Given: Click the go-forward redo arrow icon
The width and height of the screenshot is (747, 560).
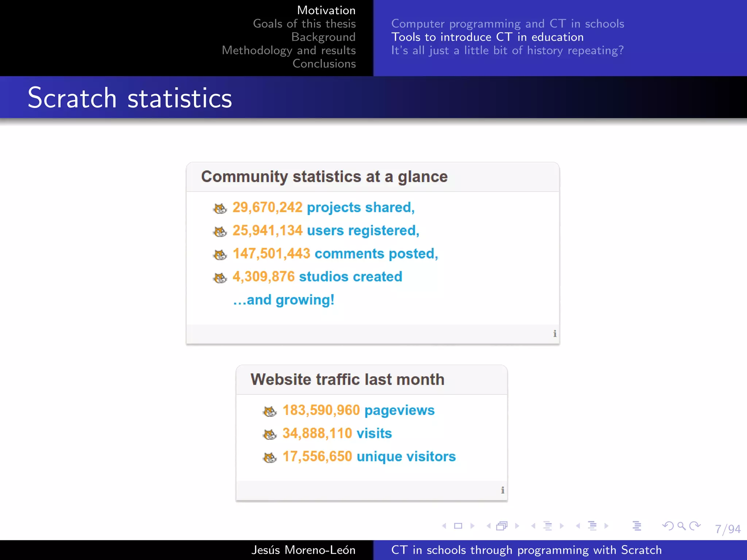Looking at the screenshot, I should 695,526.
